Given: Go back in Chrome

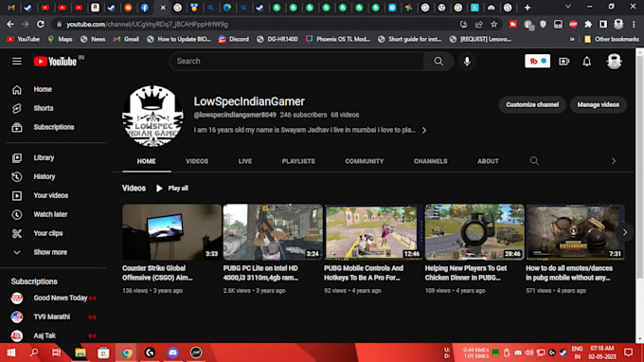Looking at the screenshot, I should pos(10,25).
